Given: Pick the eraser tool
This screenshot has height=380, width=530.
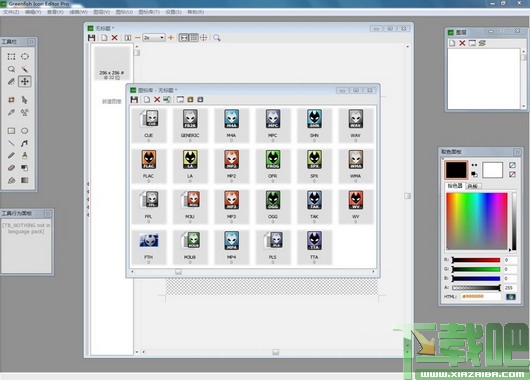Looking at the screenshot, I should [x=11, y=168].
